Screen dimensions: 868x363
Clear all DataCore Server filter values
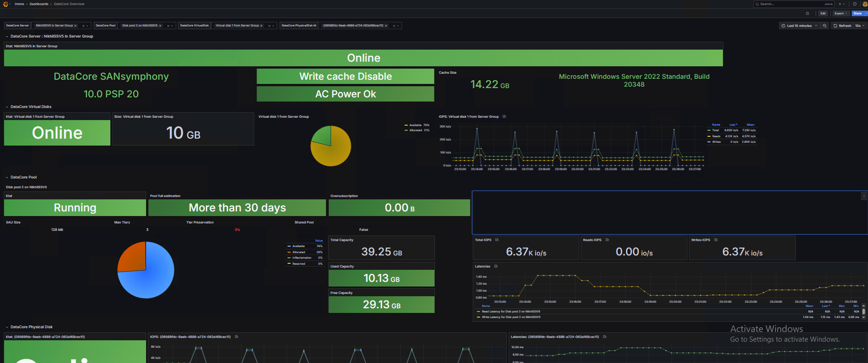pyautogui.click(x=83, y=26)
